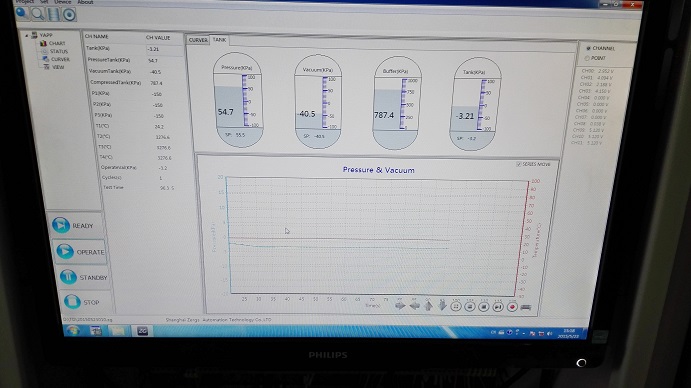Screen dimensions: 691x388
Task: Click the blue pin toolbar icon
Action: 22,13
